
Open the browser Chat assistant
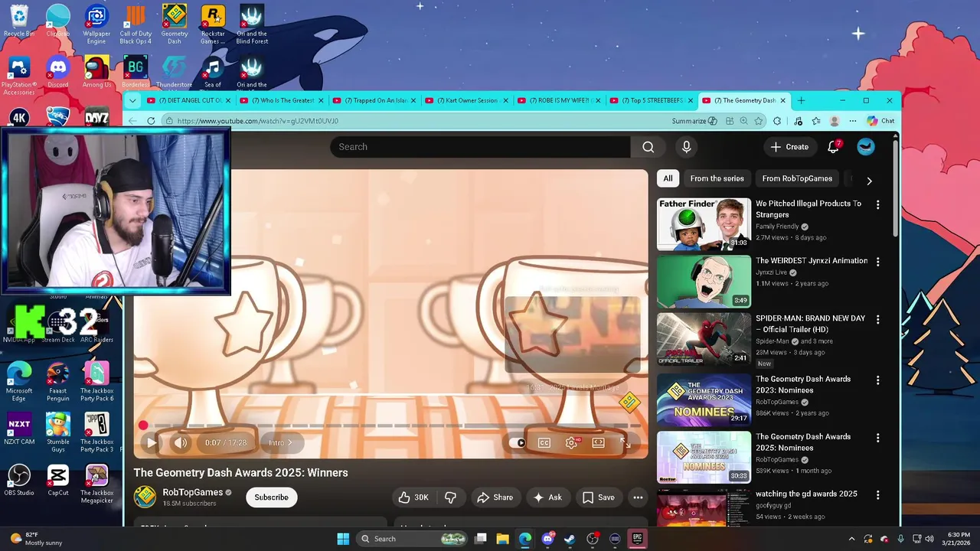tap(880, 121)
